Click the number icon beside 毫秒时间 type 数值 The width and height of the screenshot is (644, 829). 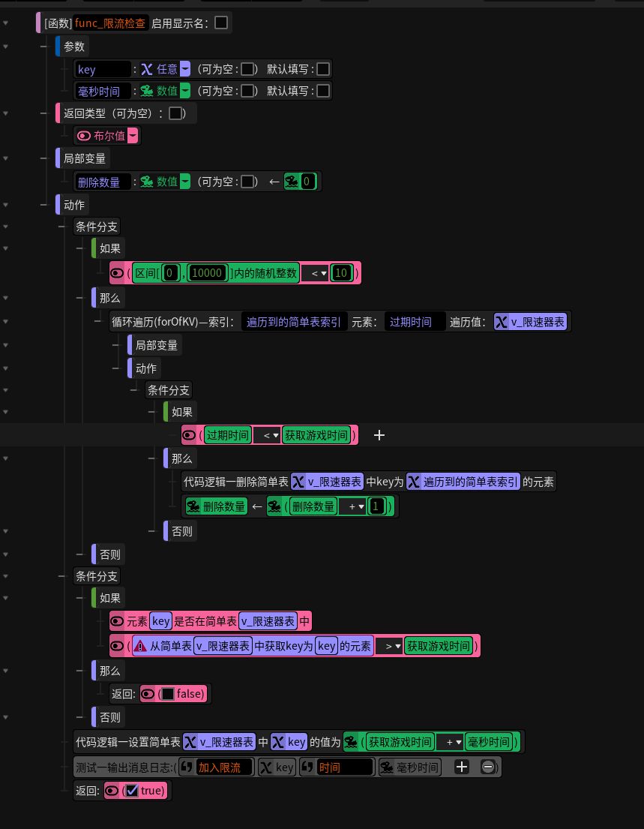click(x=147, y=91)
